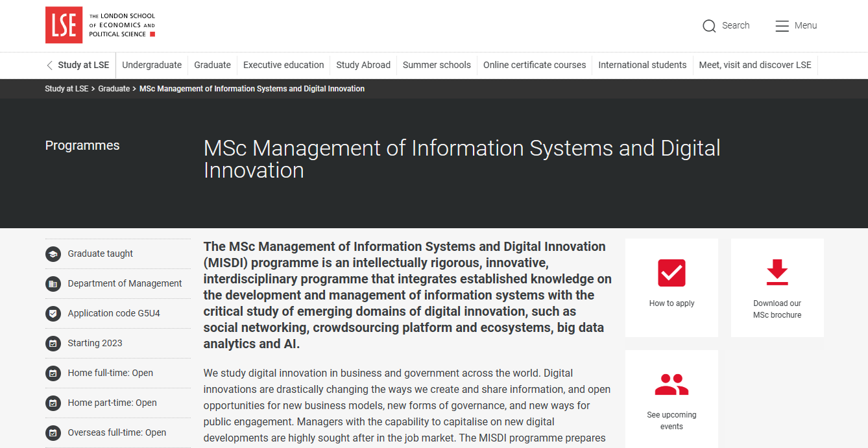Click the red checkmark How to apply icon
This screenshot has width=868, height=448.
[671, 273]
